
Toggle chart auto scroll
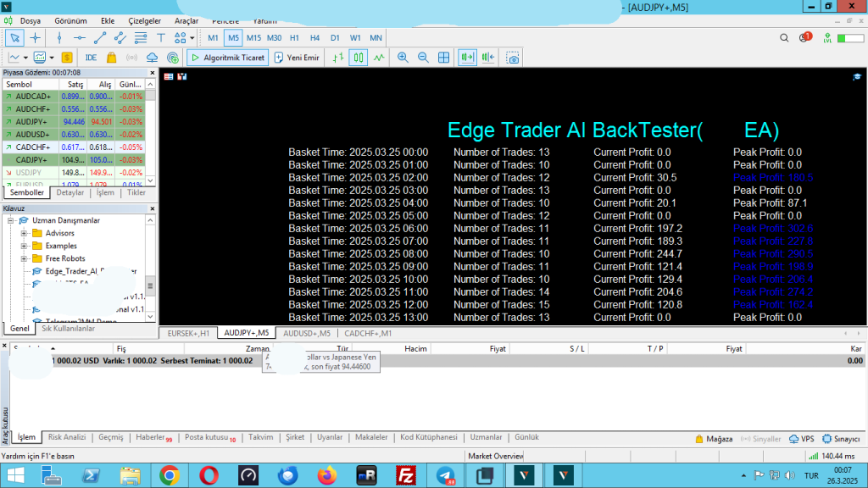click(468, 58)
